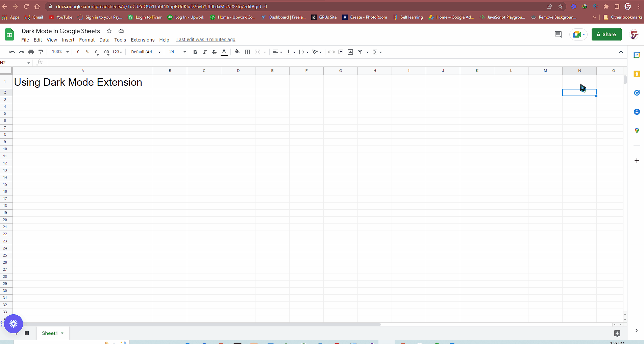Insert a chart
Viewport: 644px width, 344px height.
click(350, 52)
